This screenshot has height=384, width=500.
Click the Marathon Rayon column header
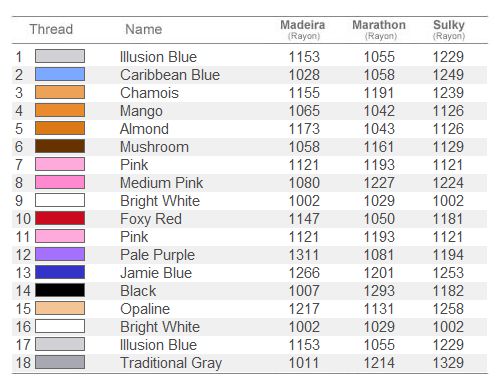(379, 29)
